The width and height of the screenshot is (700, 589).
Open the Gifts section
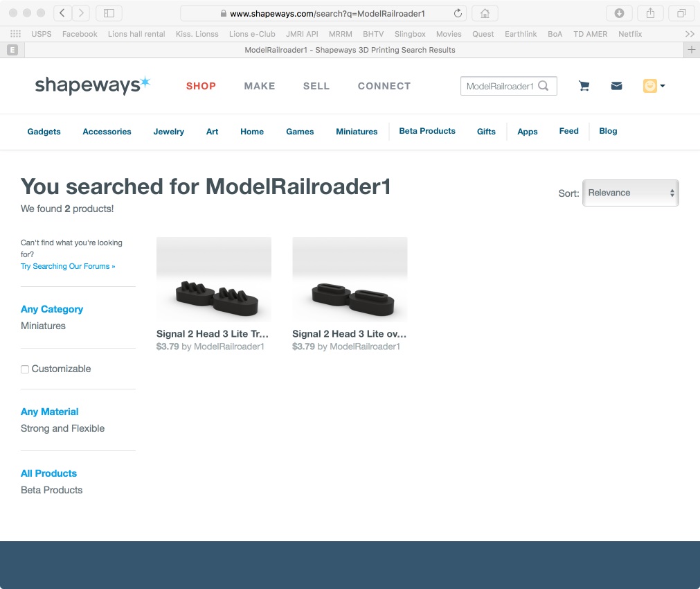486,132
